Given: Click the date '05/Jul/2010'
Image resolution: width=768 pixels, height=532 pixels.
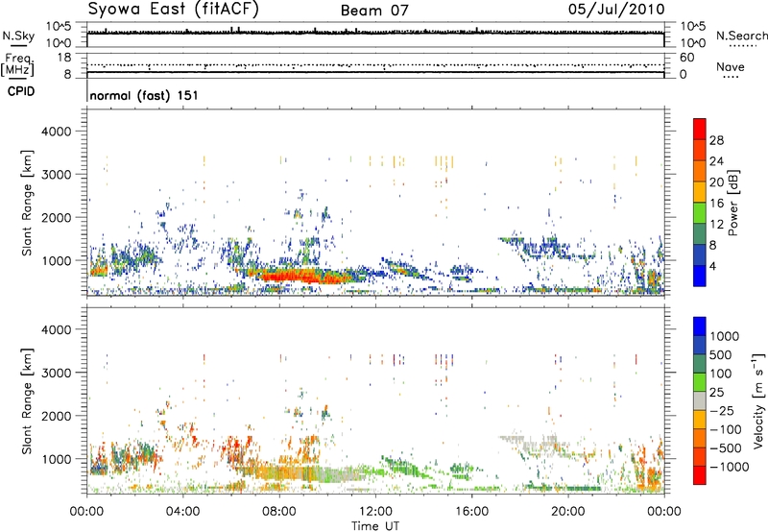Looking at the screenshot, I should [x=616, y=10].
